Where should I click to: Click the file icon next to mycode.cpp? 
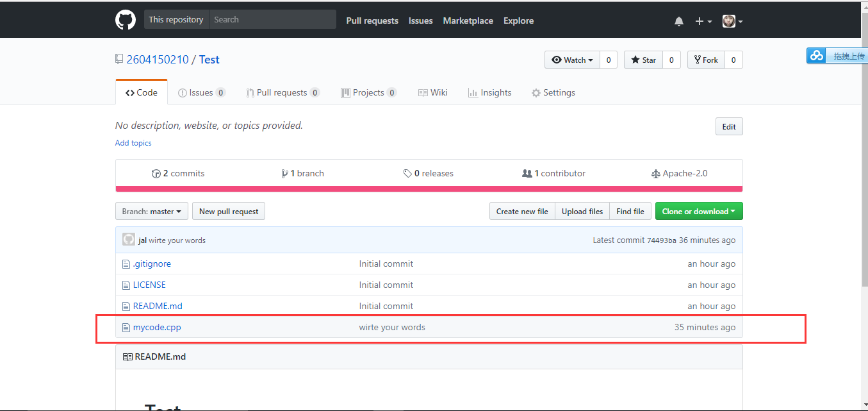pos(126,328)
